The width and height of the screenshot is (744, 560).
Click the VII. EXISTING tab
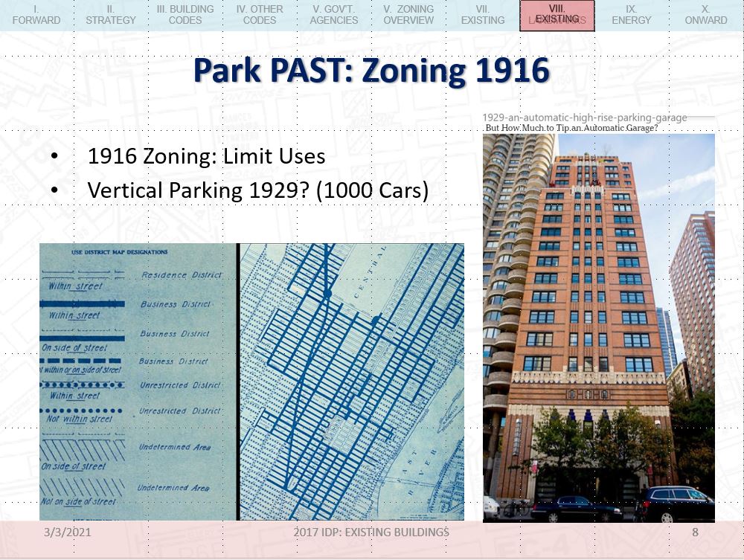483,15
